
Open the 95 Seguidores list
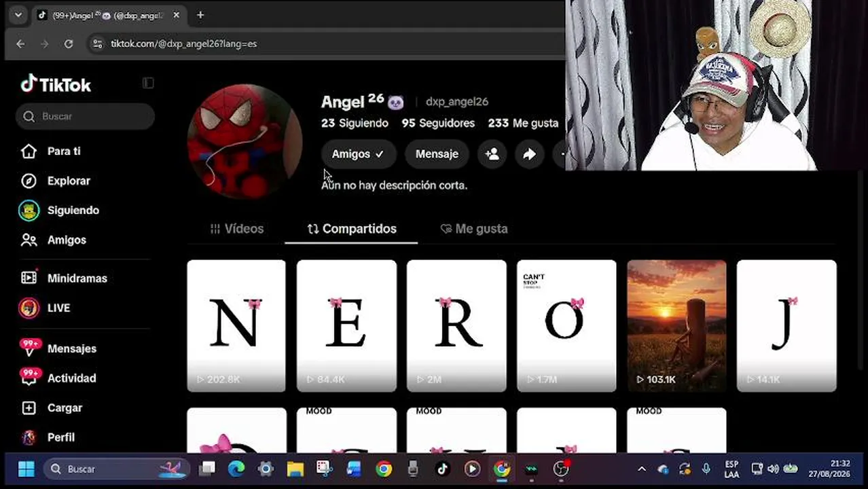coord(438,123)
